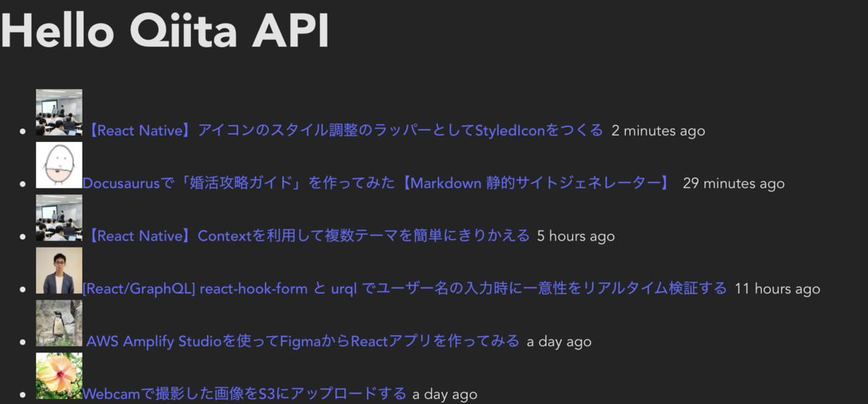This screenshot has height=404, width=868.
Task: Click the penguin avatar beside AWS Amplify article
Action: pos(59,323)
